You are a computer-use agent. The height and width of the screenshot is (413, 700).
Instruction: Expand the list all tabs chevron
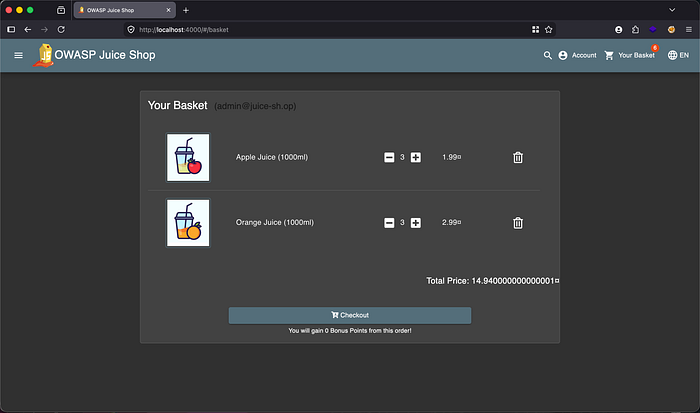point(672,10)
